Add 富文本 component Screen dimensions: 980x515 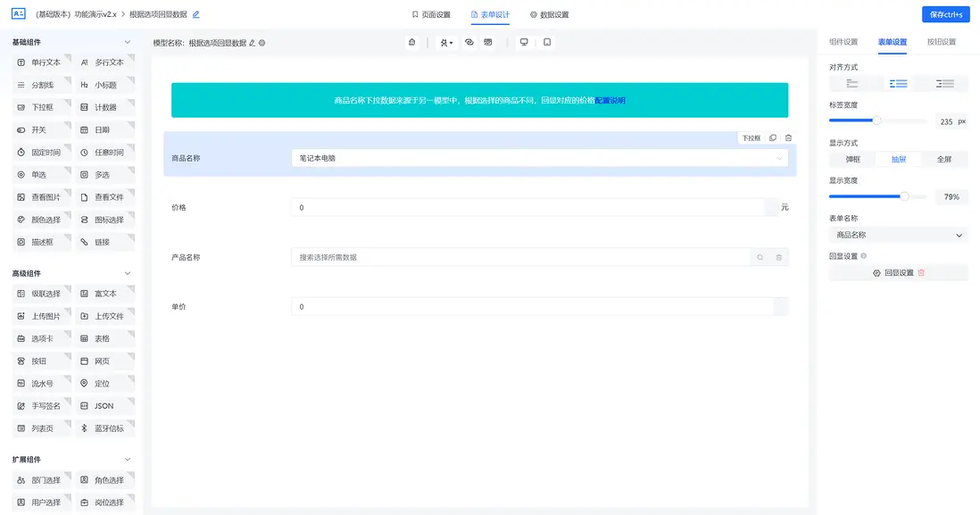(105, 294)
